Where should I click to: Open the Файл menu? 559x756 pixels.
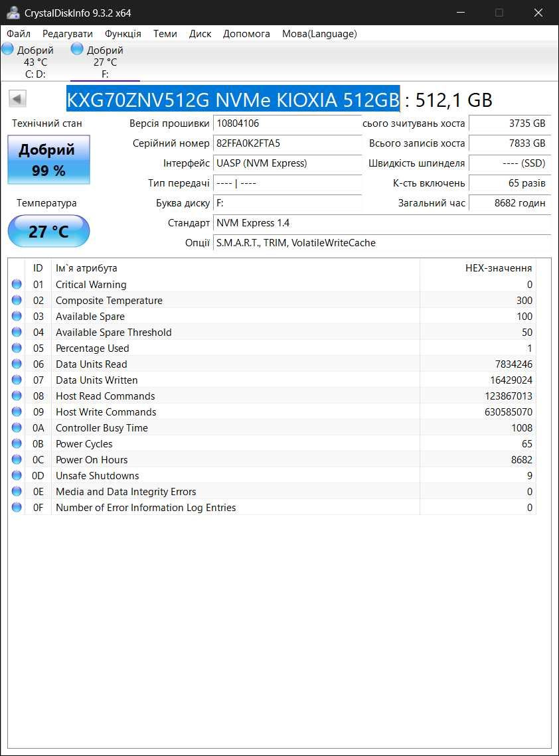(19, 34)
